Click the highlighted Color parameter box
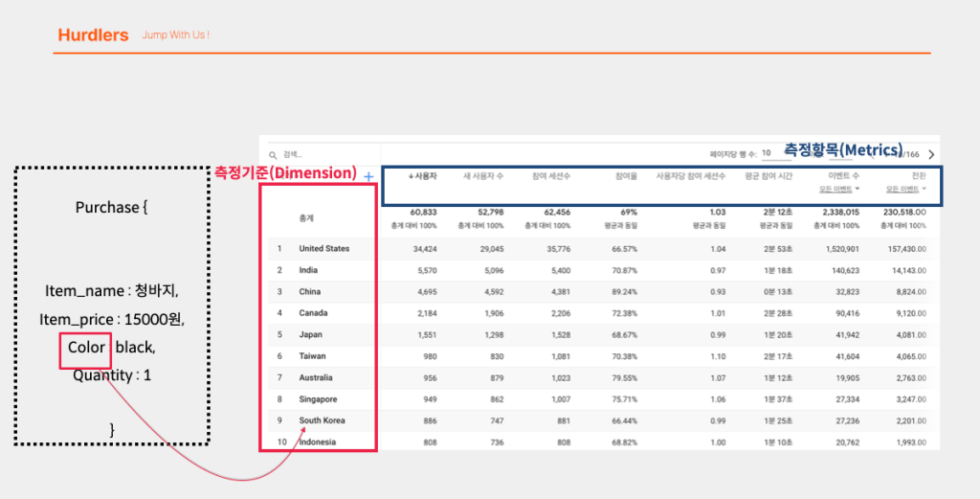The width and height of the screenshot is (980, 499). pyautogui.click(x=85, y=351)
